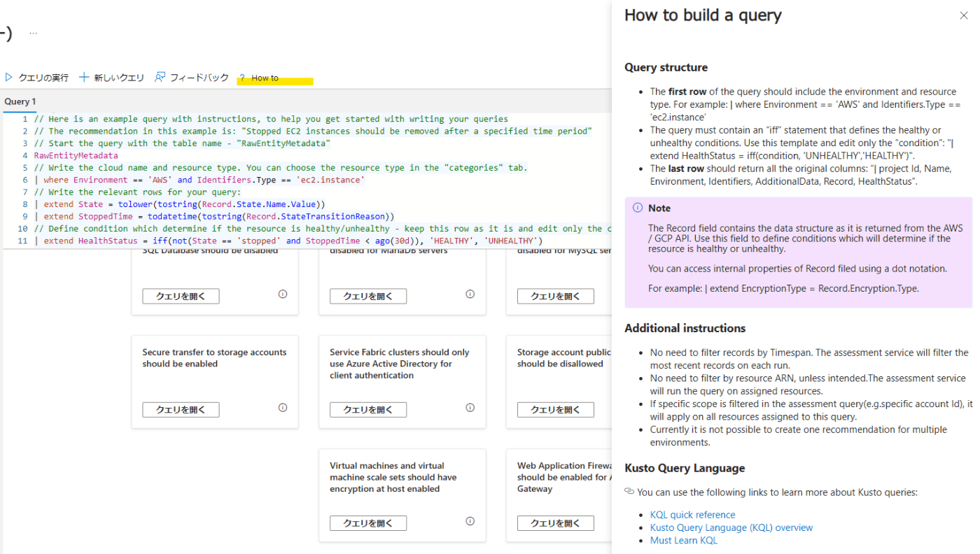Click the Additional instructions heading
The image size is (980, 554).
click(x=685, y=328)
